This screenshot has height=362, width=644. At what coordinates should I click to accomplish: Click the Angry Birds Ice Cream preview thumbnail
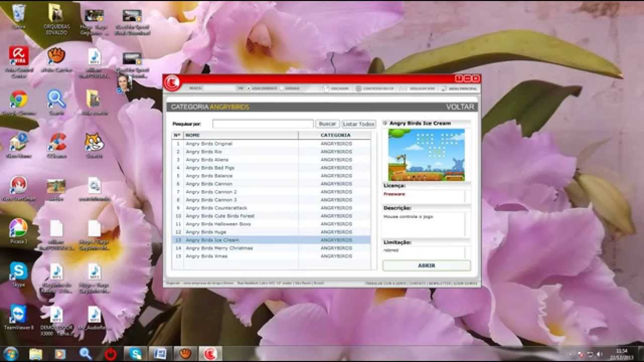[x=427, y=155]
